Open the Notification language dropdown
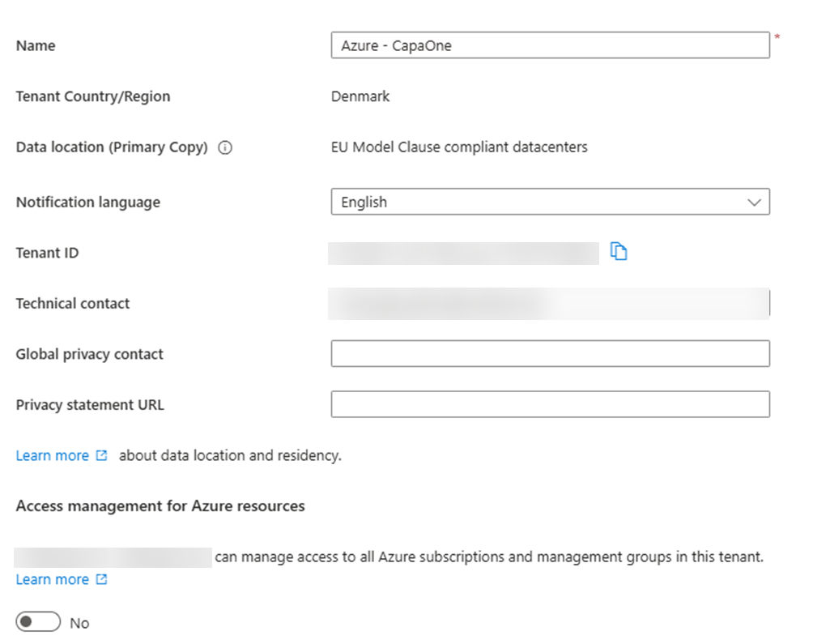Image resolution: width=813 pixels, height=644 pixels. pos(550,202)
